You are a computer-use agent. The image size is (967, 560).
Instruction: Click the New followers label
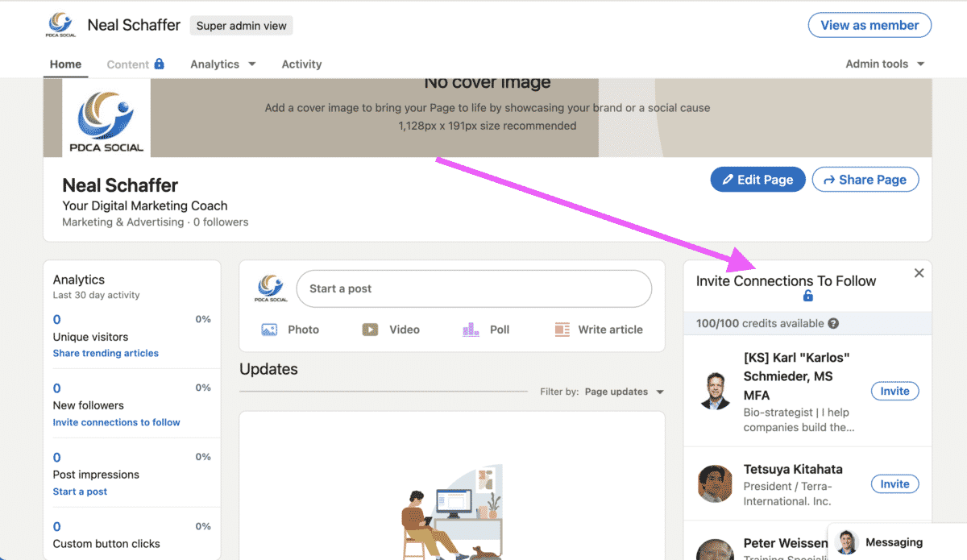(89, 405)
